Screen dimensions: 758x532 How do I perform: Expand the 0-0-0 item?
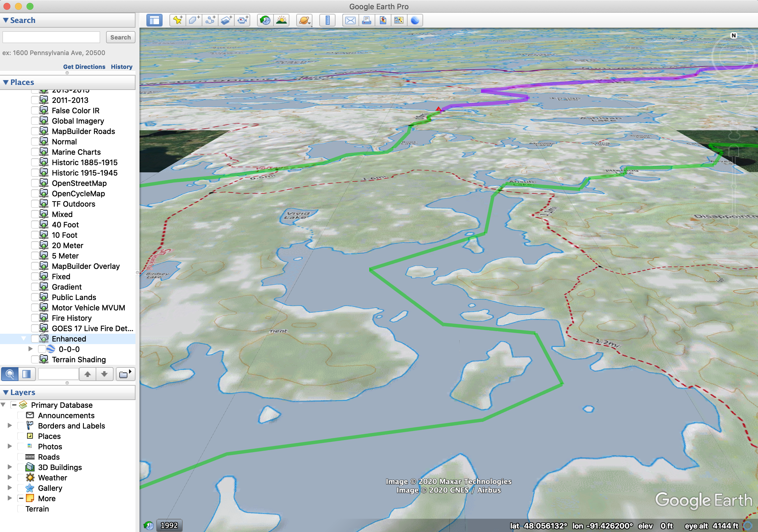[x=30, y=349]
